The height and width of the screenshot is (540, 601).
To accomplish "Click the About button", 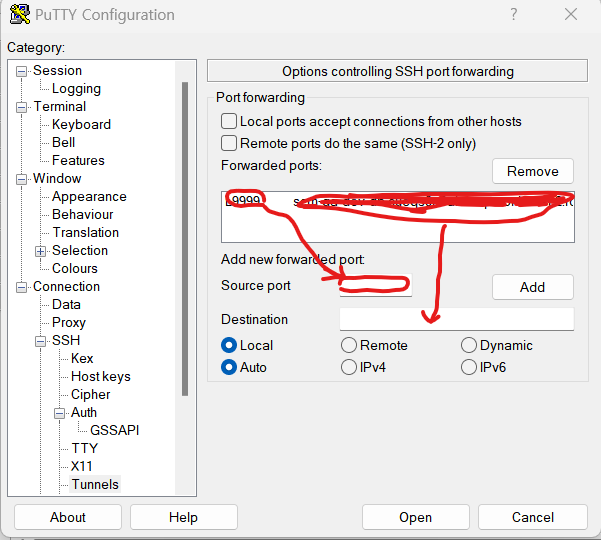I will click(68, 517).
